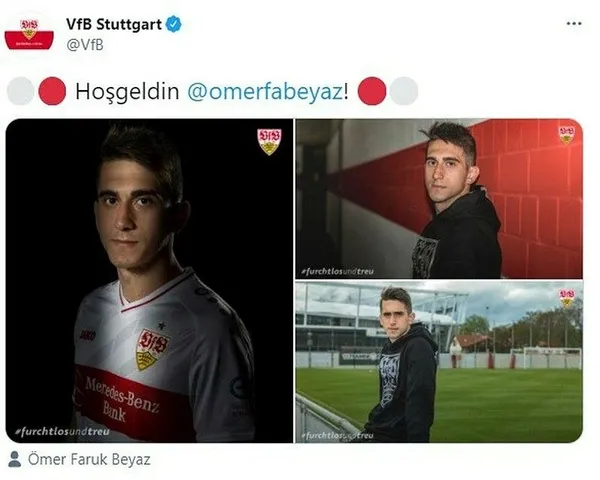Open the large jersey portrait photo

click(149, 281)
